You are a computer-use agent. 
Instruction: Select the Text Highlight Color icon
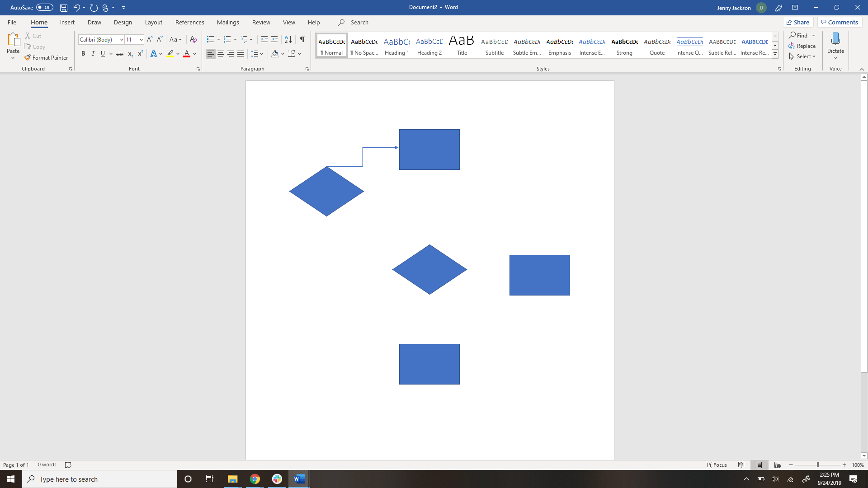pos(170,54)
